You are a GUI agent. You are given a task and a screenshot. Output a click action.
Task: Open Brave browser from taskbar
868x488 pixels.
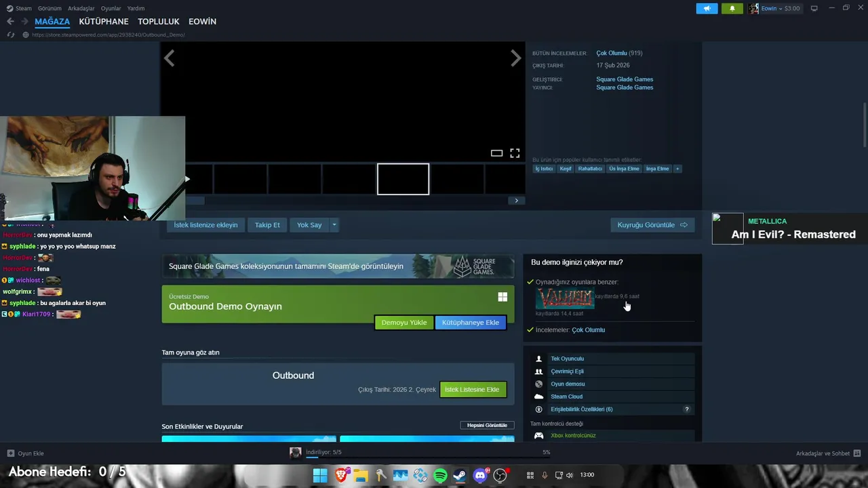[x=341, y=475]
